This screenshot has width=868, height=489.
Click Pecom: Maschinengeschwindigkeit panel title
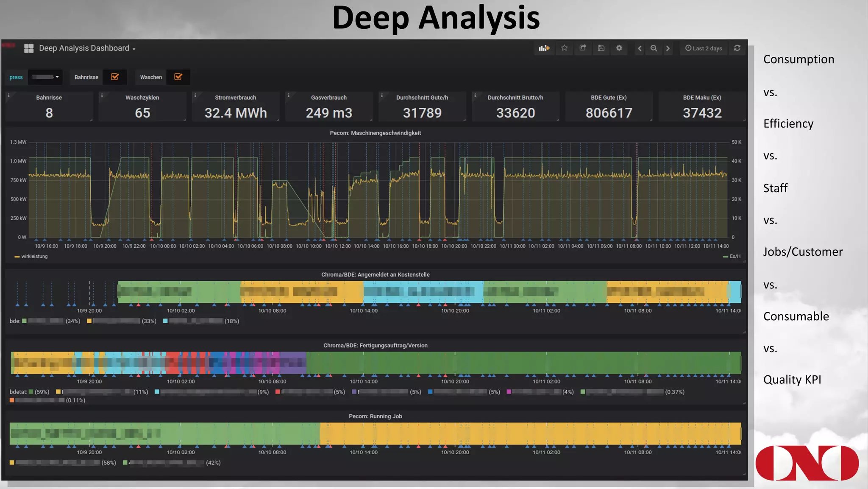[375, 133]
